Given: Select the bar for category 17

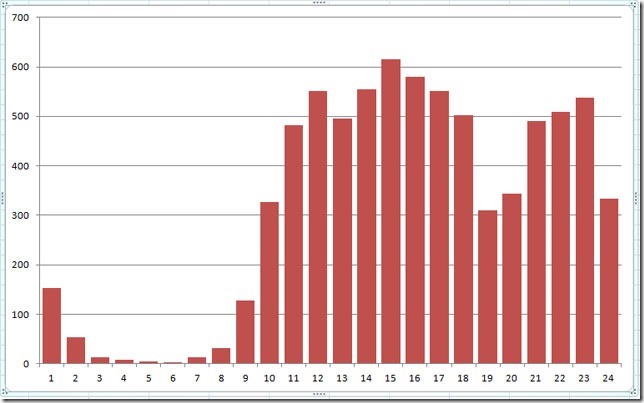Looking at the screenshot, I should click(439, 228).
